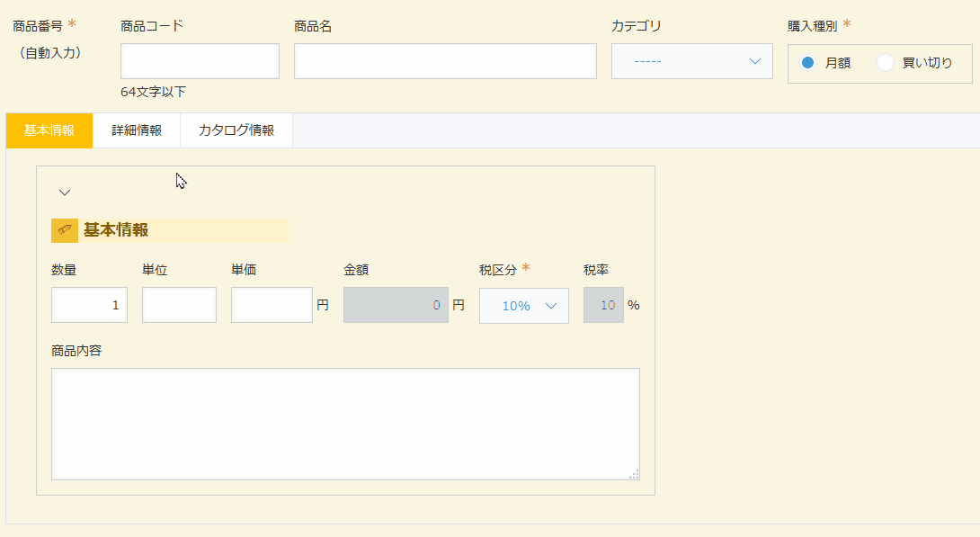Image resolution: width=980 pixels, height=537 pixels.
Task: Click the pencil icon beside 基本情報 heading
Action: click(65, 230)
